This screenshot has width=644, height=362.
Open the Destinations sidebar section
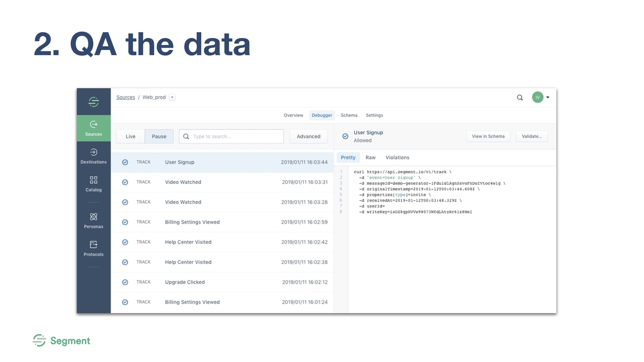pos(93,157)
